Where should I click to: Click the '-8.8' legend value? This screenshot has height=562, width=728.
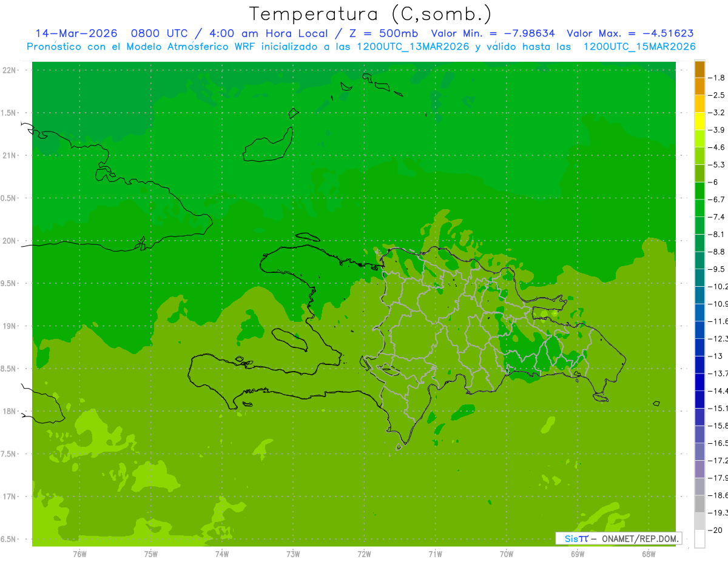pos(716,252)
